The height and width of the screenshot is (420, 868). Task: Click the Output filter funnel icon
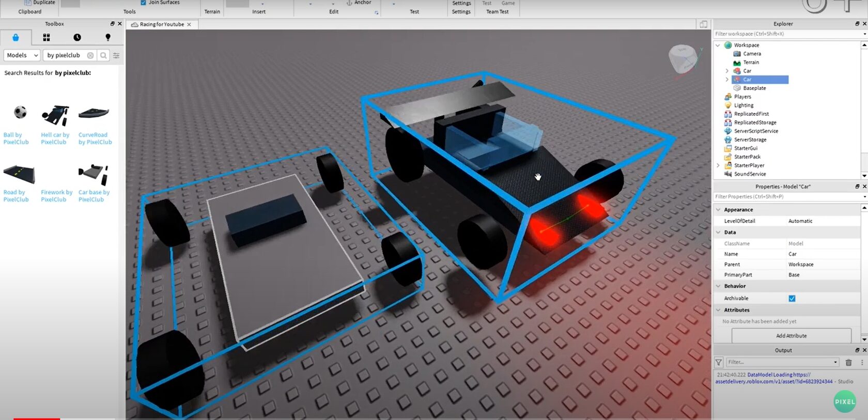pyautogui.click(x=719, y=362)
